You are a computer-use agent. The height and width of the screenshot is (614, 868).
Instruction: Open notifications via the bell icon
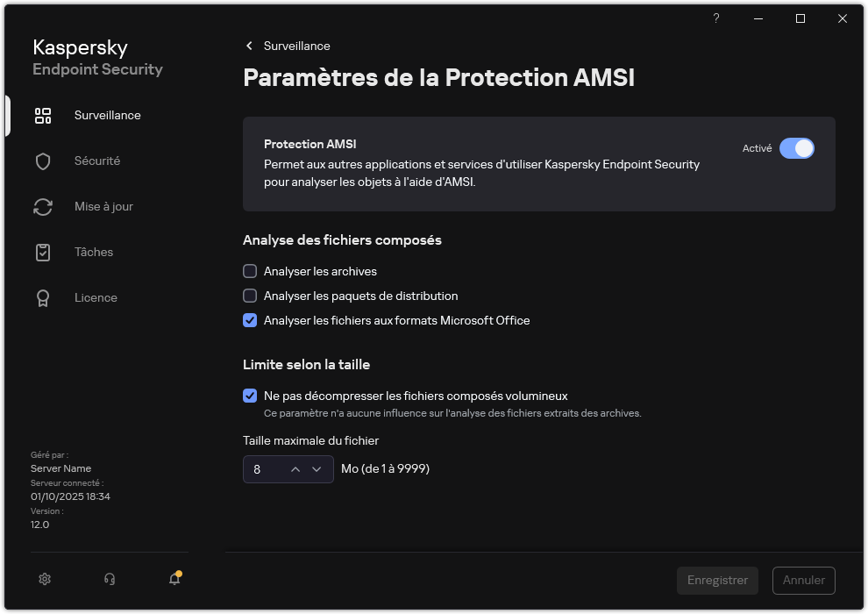tap(174, 580)
